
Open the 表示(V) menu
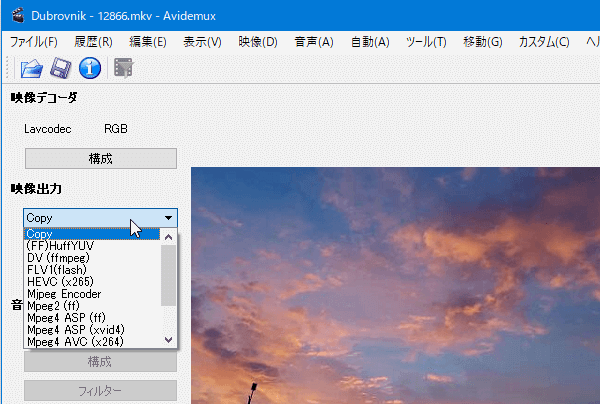coord(202,42)
